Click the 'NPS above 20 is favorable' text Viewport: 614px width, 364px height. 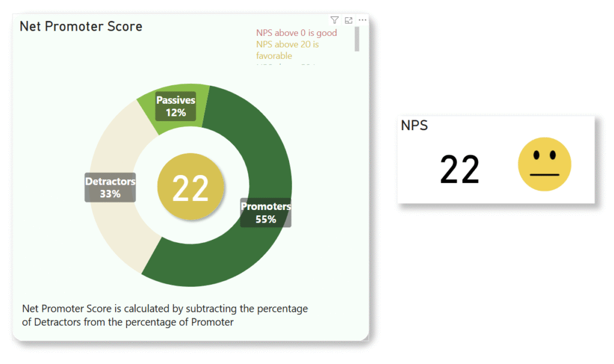pyautogui.click(x=287, y=50)
